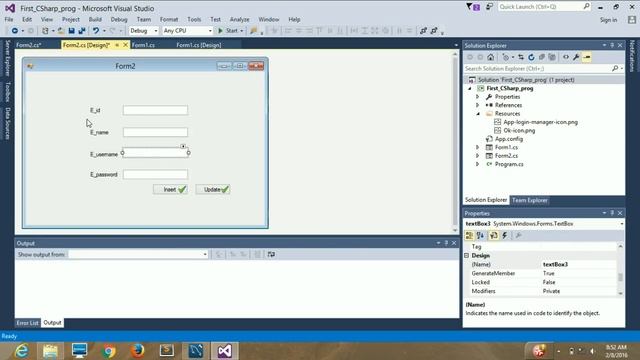The width and height of the screenshot is (640, 360).
Task: Expand the Program.cs node
Action: click(x=478, y=164)
